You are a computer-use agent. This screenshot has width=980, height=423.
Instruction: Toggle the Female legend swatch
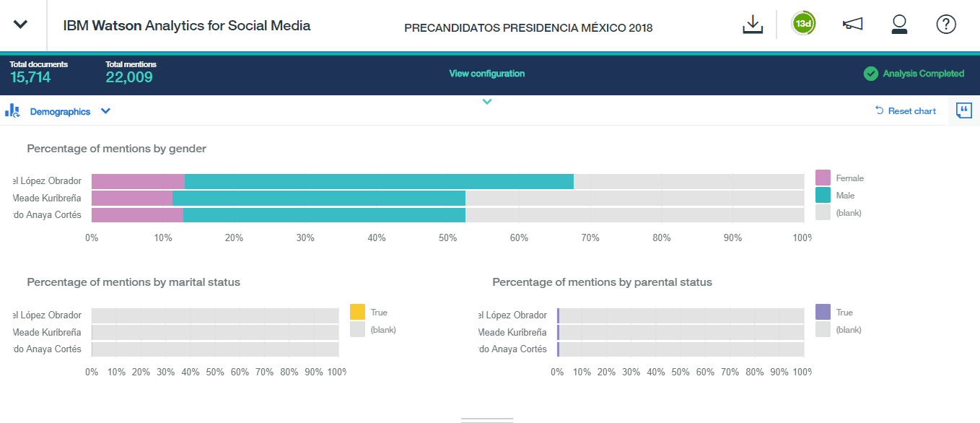coord(823,178)
